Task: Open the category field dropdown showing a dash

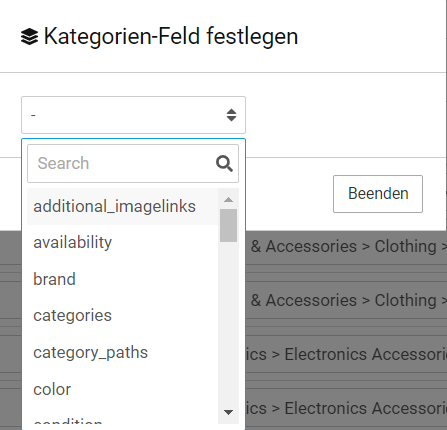Action: pos(133,115)
